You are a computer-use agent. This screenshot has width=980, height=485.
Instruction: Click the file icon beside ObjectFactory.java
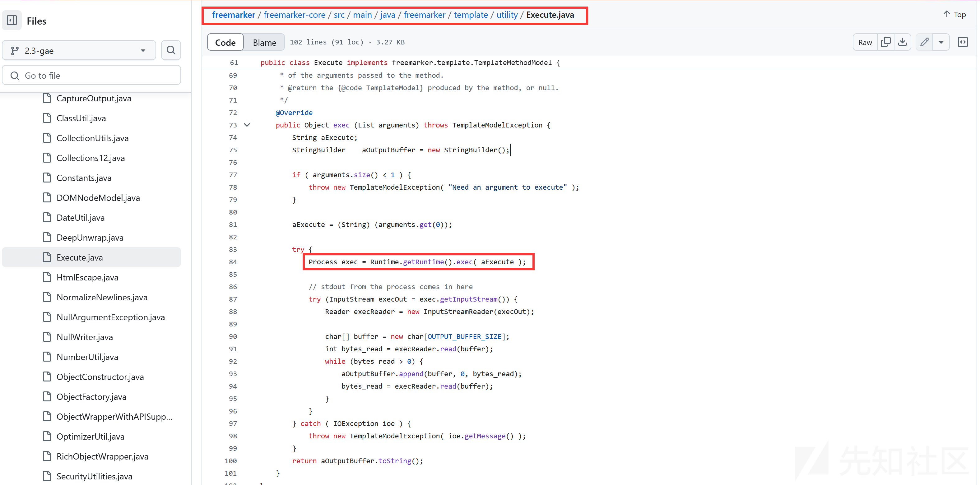[x=47, y=397]
